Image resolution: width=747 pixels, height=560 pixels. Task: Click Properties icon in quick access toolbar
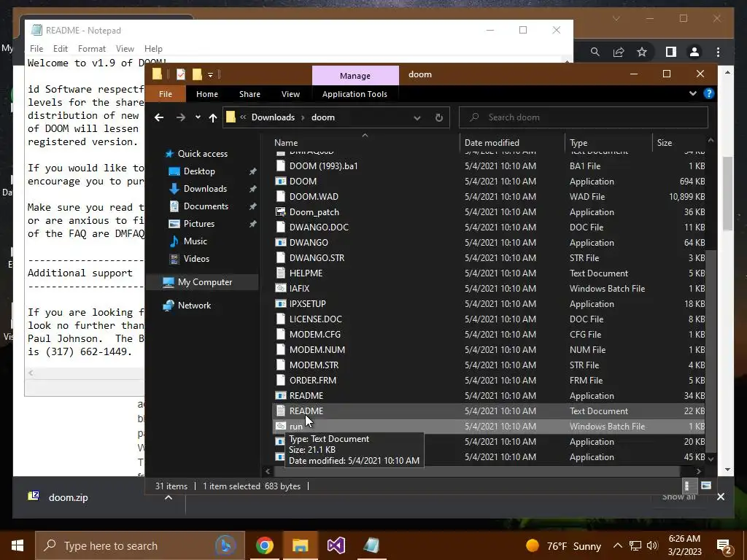181,74
